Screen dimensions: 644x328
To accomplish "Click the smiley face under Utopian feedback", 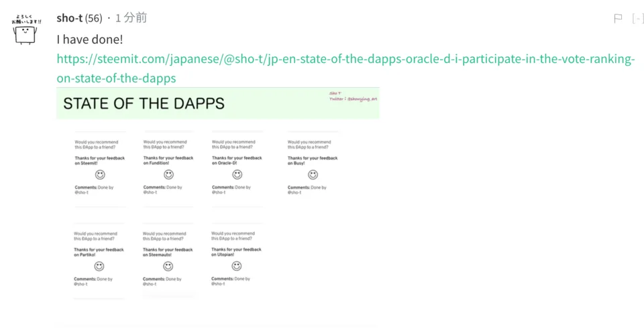I will (237, 266).
